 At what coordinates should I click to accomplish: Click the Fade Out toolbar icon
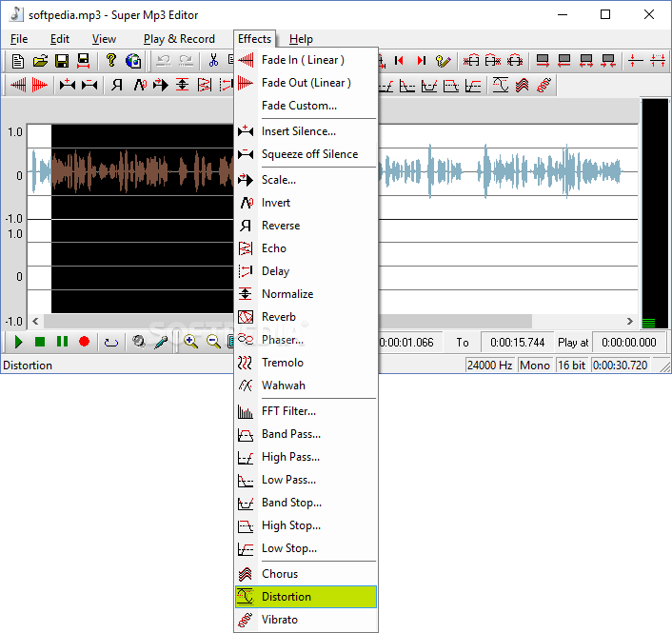pos(39,85)
